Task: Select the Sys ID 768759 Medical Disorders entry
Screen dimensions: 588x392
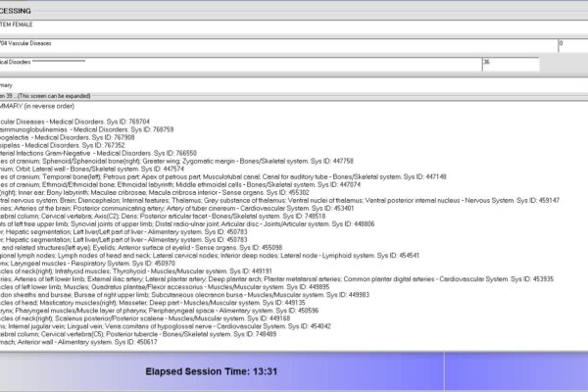Action: (x=88, y=128)
